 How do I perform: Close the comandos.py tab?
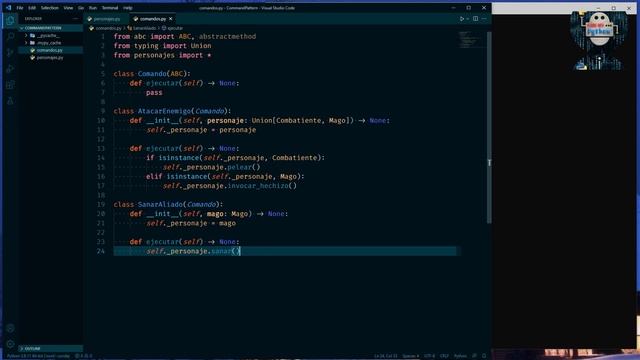click(x=171, y=19)
